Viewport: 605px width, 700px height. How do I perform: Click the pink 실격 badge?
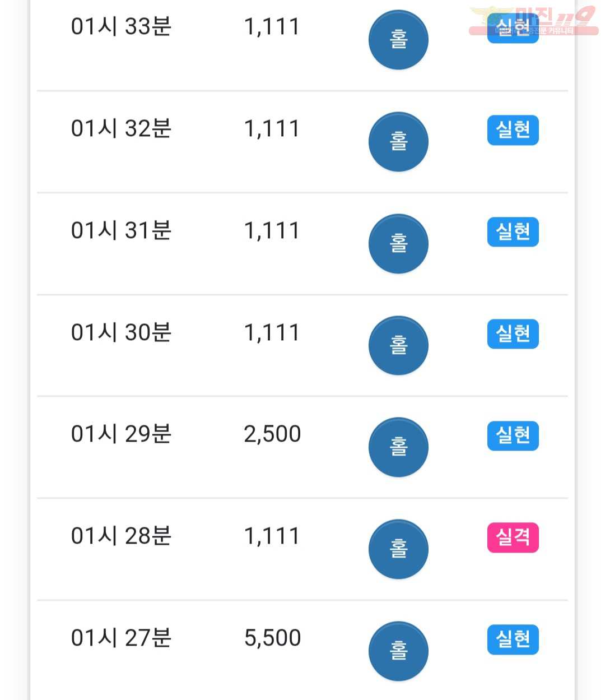point(513,537)
